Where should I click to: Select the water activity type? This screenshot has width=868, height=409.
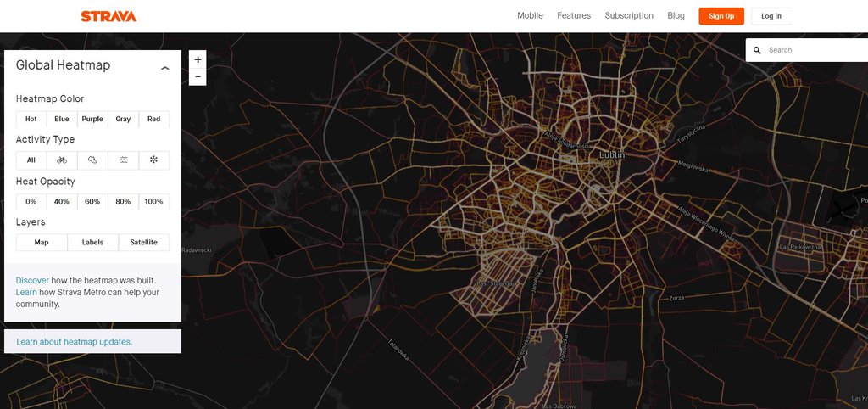point(123,160)
